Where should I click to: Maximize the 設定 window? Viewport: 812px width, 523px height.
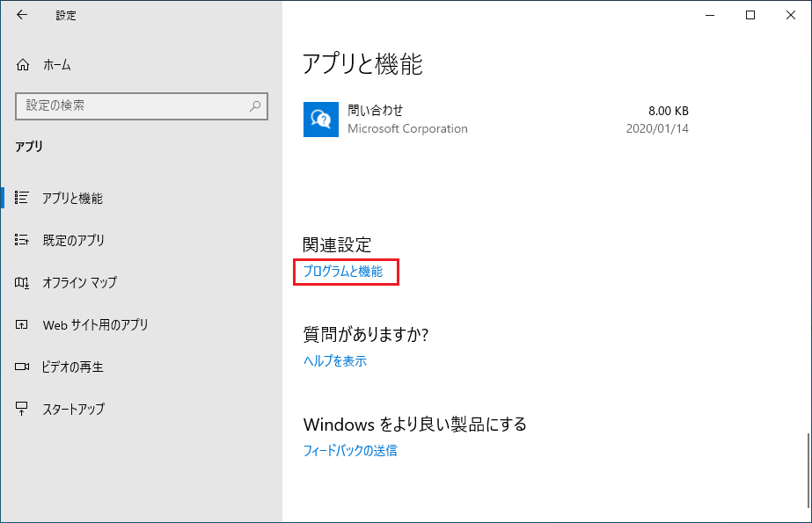point(750,15)
